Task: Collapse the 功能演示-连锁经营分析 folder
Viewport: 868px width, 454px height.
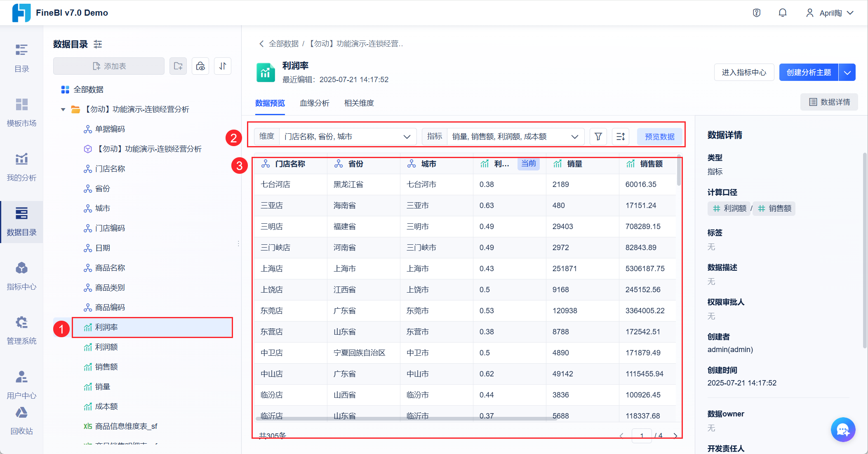Action: click(x=63, y=109)
